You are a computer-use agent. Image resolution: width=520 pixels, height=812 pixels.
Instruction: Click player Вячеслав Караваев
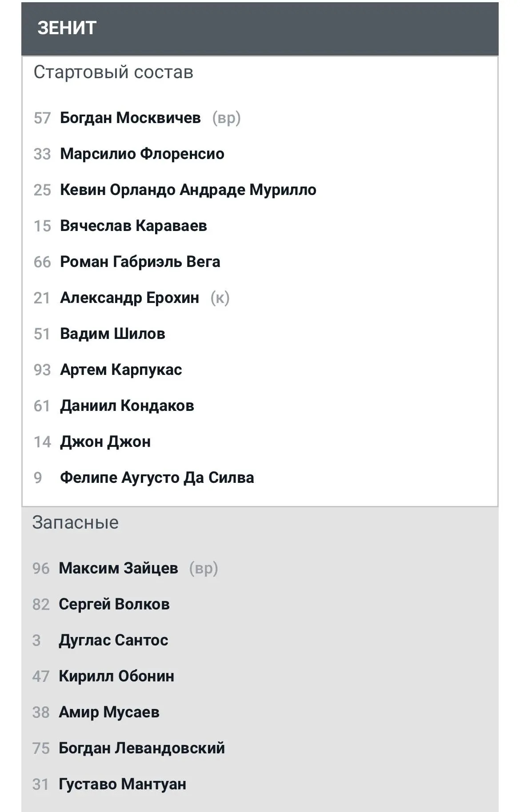click(x=133, y=226)
